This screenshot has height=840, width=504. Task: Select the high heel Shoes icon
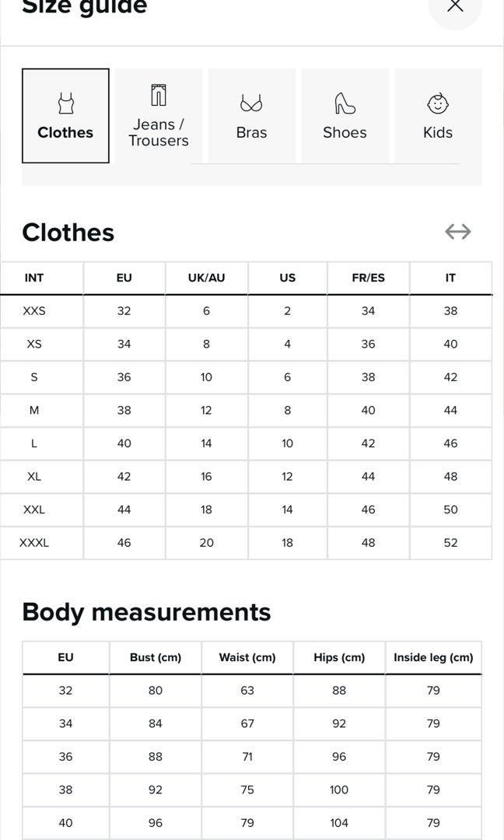coord(345,103)
